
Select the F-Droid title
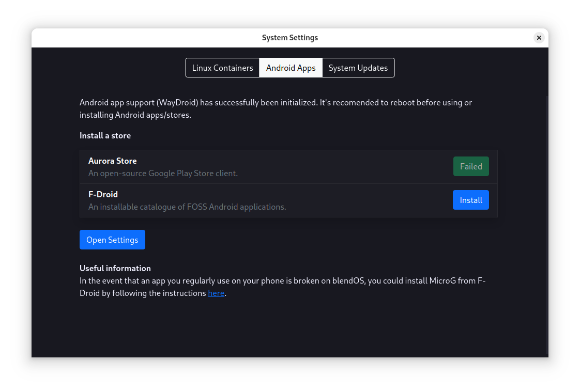(x=103, y=194)
